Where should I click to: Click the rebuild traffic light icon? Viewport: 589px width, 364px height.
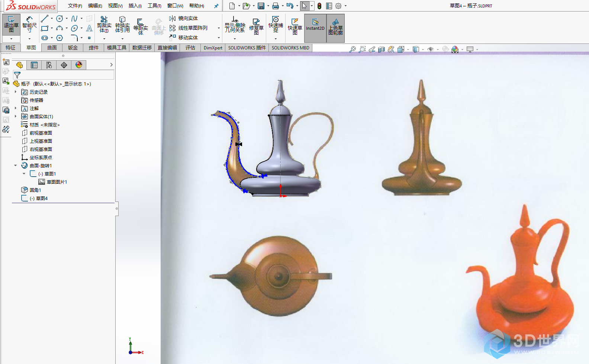click(x=319, y=6)
